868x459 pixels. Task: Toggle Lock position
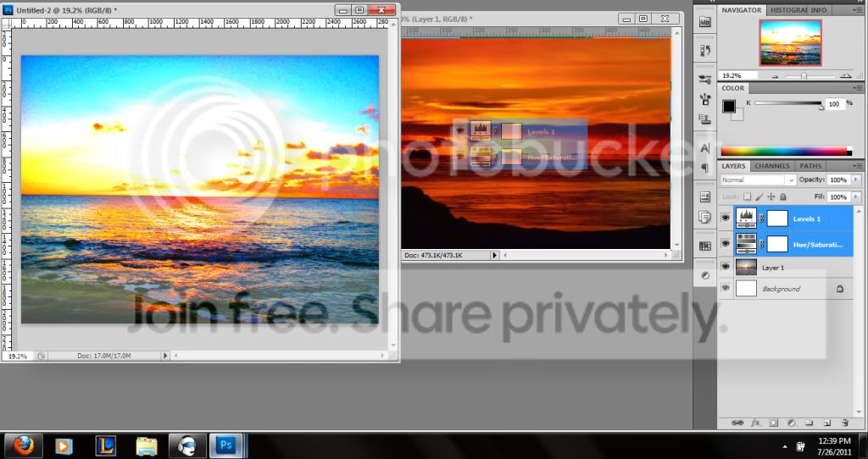click(x=771, y=196)
